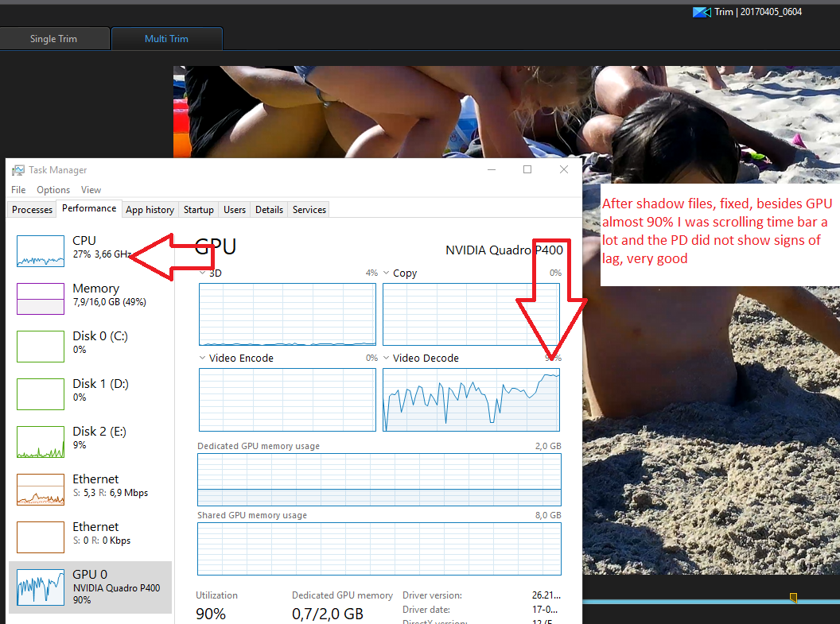Click the Trim window app icon
The width and height of the screenshot is (840, 624).
702,12
